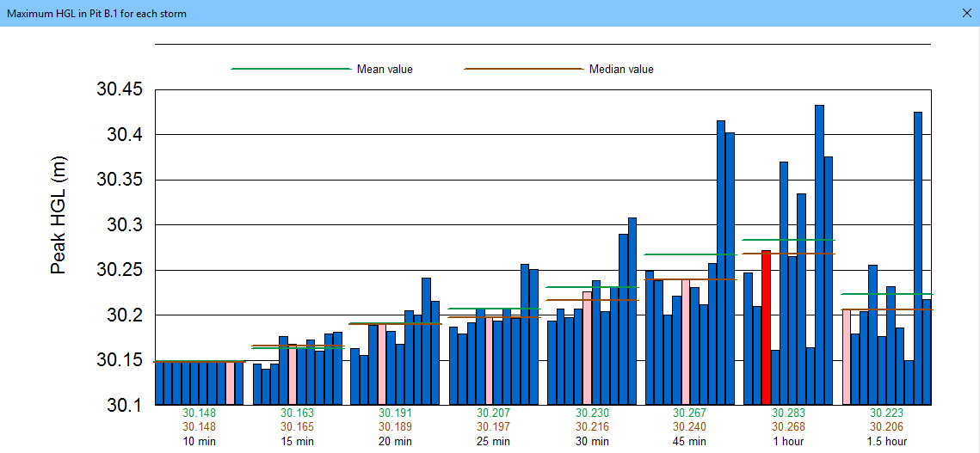This screenshot has width=980, height=453.
Task: Select the red bar in 1 hour group
Action: 767,328
